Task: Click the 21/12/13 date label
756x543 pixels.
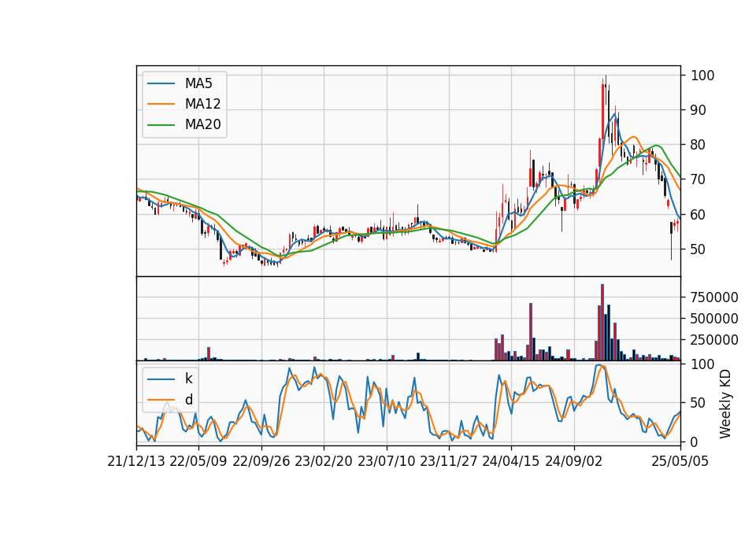Action: point(136,461)
